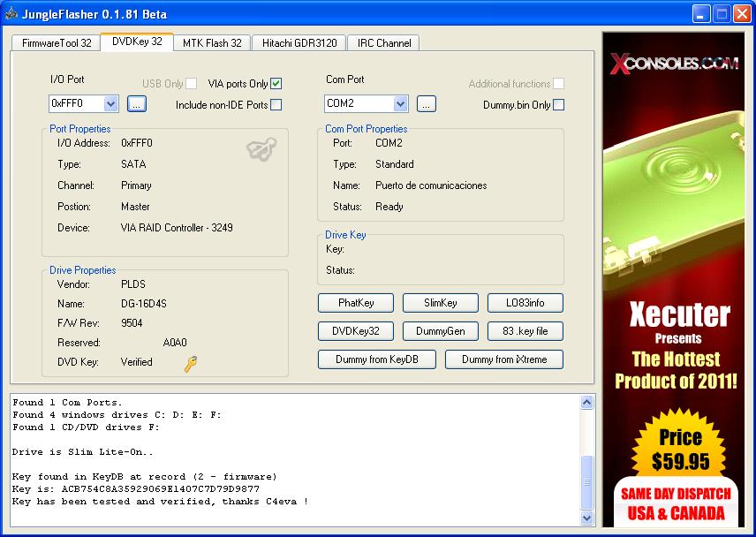Screen dimensions: 756x537
Task: Select the Hitachi GDR3120 tab
Action: click(x=299, y=42)
